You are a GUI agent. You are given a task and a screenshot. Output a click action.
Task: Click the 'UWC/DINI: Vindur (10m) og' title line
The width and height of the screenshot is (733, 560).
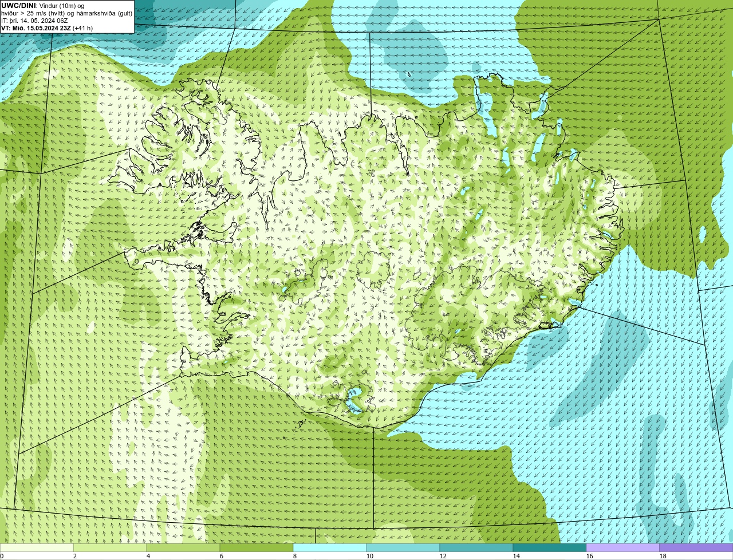[x=43, y=6]
